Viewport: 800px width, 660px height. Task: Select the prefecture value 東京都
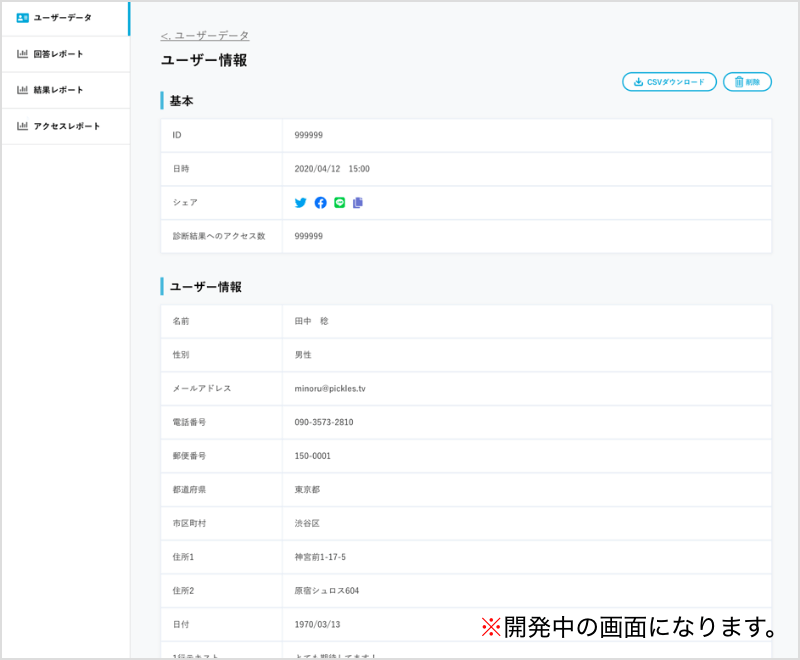(x=307, y=490)
